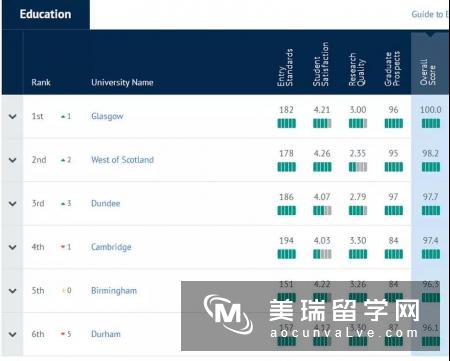Sort by Graduate Prospects column header
Image resolution: width=450 pixels, height=361 pixels.
pyautogui.click(x=392, y=69)
